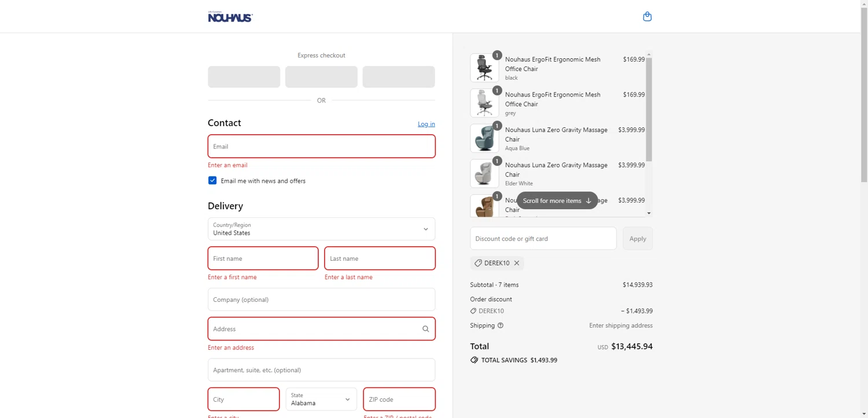Click the scroll down arrow in item list
This screenshot has width=868, height=418.
[x=649, y=213]
